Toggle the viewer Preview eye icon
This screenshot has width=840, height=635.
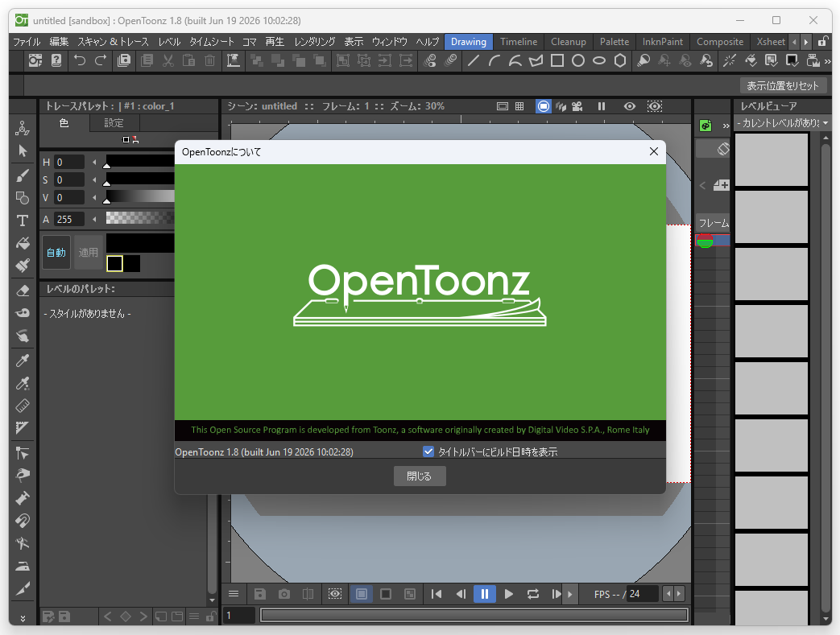pyautogui.click(x=630, y=106)
